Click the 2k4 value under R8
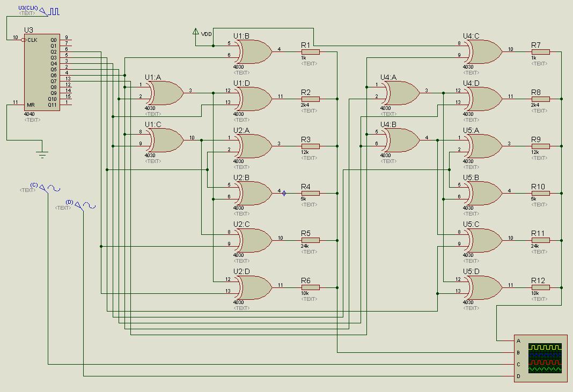 (x=535, y=105)
